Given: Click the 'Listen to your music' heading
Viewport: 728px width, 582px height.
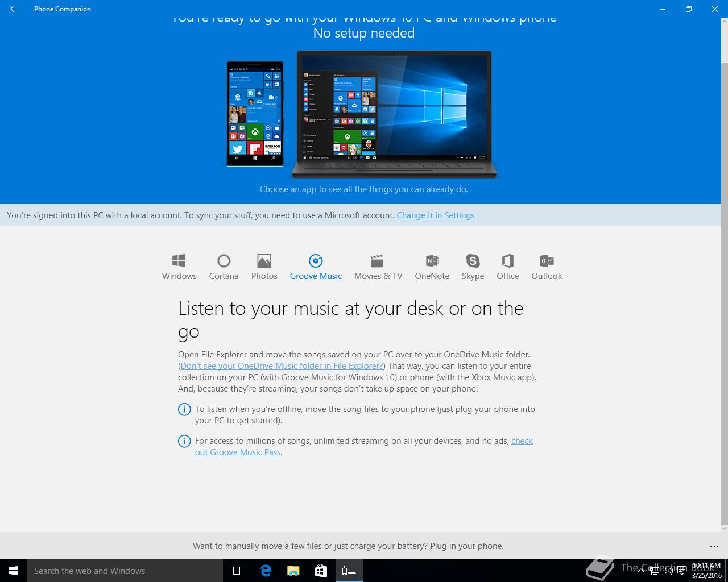Looking at the screenshot, I should [x=350, y=320].
